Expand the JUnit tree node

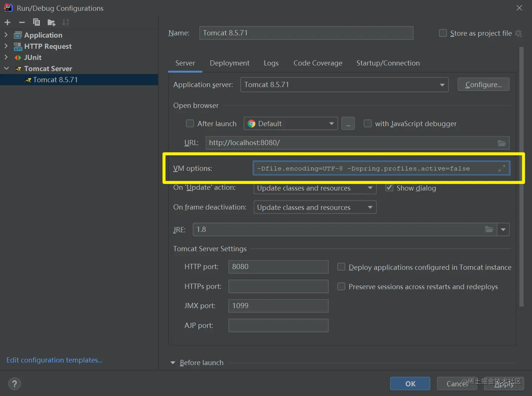pos(6,57)
